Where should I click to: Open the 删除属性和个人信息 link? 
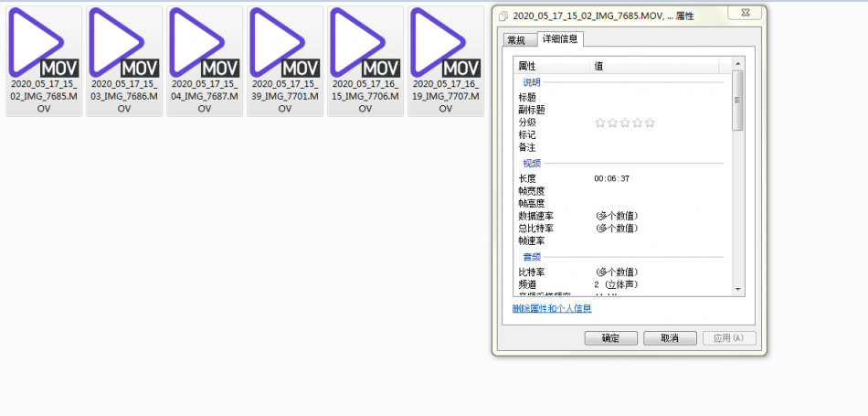tap(552, 309)
